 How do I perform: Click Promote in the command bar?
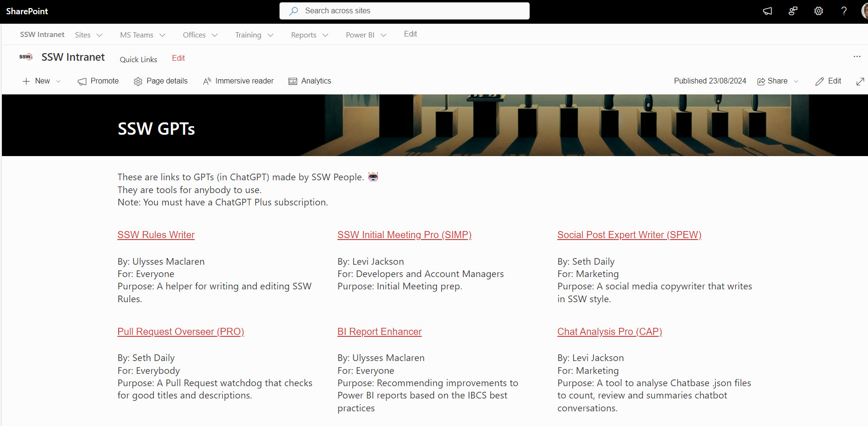pyautogui.click(x=98, y=81)
